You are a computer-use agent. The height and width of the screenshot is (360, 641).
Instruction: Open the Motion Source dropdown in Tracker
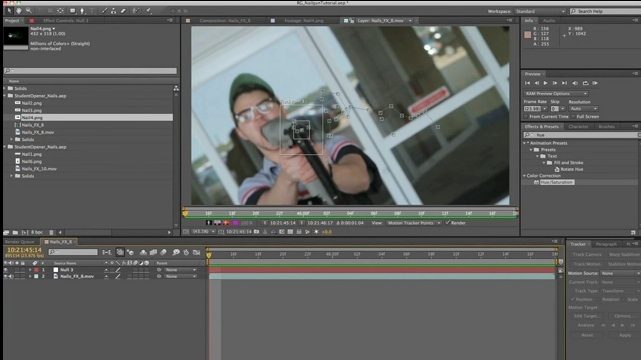[621, 273]
